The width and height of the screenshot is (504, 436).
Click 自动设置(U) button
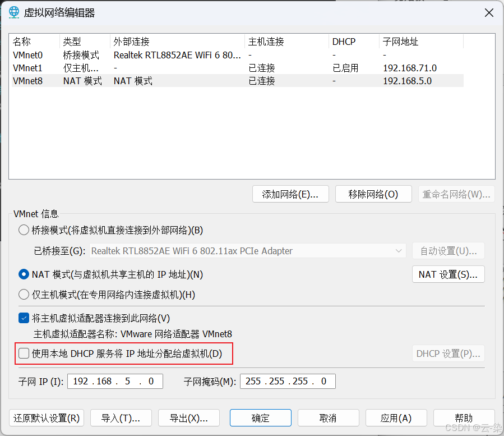[448, 251]
